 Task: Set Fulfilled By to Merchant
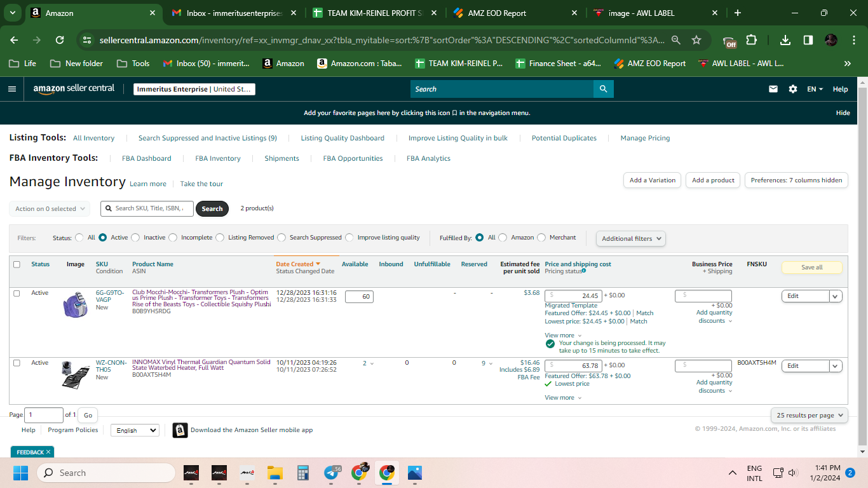click(541, 238)
